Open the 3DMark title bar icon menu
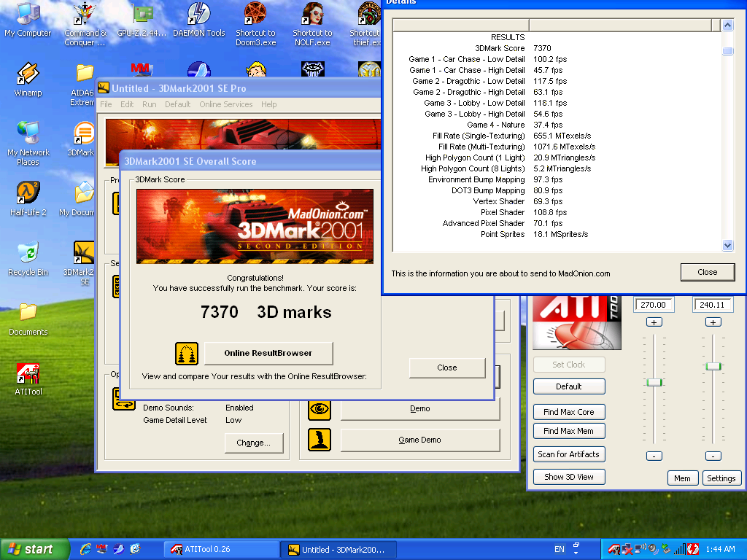The width and height of the screenshot is (747, 560). (104, 87)
